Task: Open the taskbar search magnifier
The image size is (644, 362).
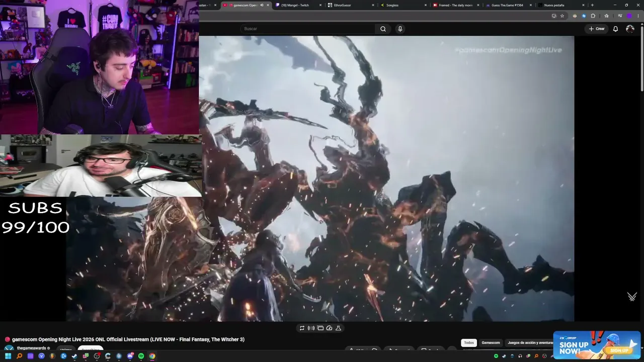Action: click(19, 356)
